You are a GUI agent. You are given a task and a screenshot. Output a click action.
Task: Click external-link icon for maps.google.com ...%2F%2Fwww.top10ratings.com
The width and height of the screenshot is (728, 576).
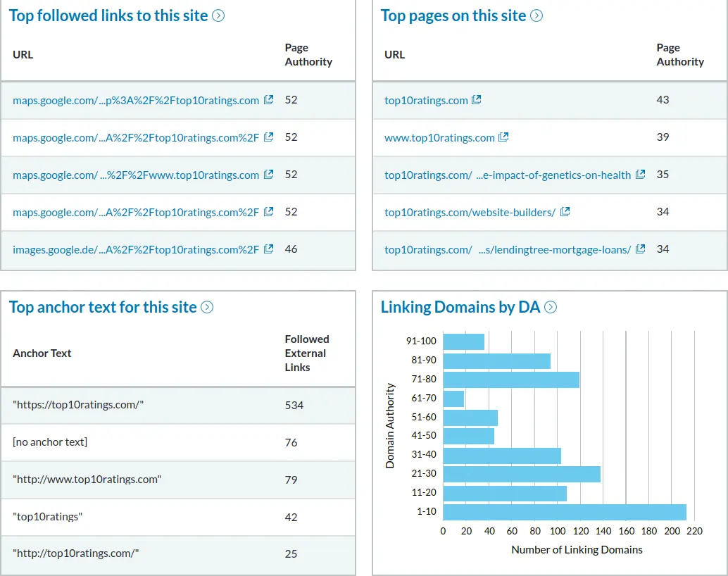[268, 175]
